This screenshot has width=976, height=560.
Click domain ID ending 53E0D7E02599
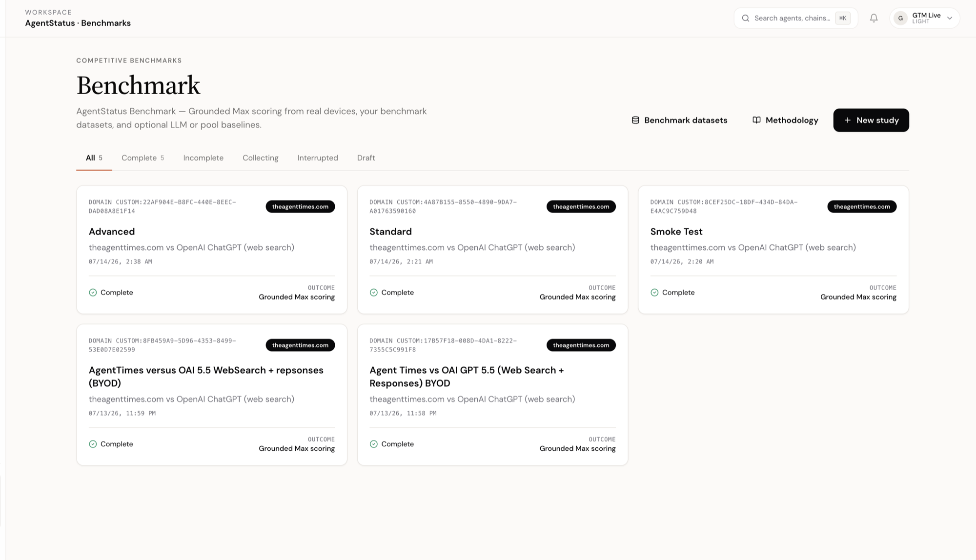click(x=163, y=345)
